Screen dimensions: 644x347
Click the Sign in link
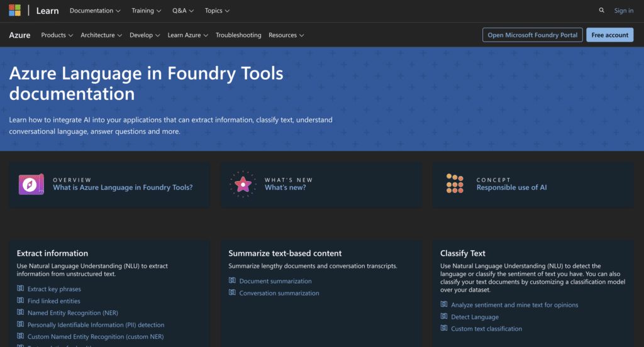point(623,11)
